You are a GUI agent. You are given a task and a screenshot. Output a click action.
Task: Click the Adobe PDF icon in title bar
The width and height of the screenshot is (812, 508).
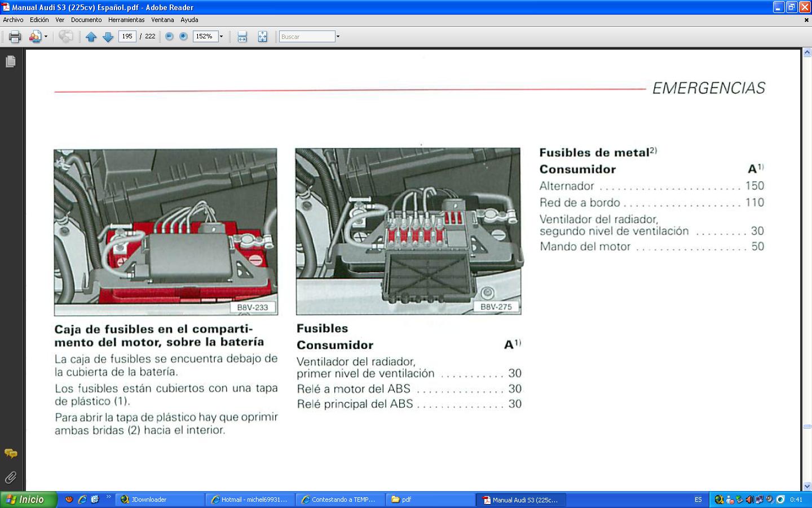6,7
